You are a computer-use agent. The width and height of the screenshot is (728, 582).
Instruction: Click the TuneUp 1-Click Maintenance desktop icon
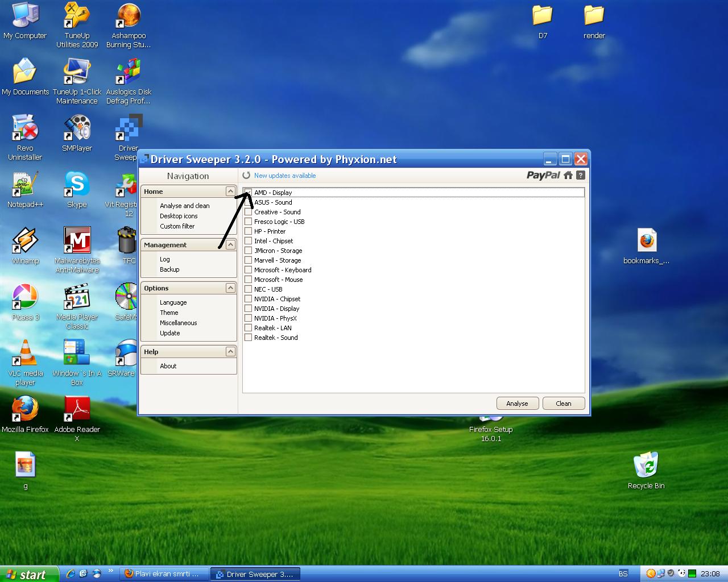pyautogui.click(x=77, y=81)
